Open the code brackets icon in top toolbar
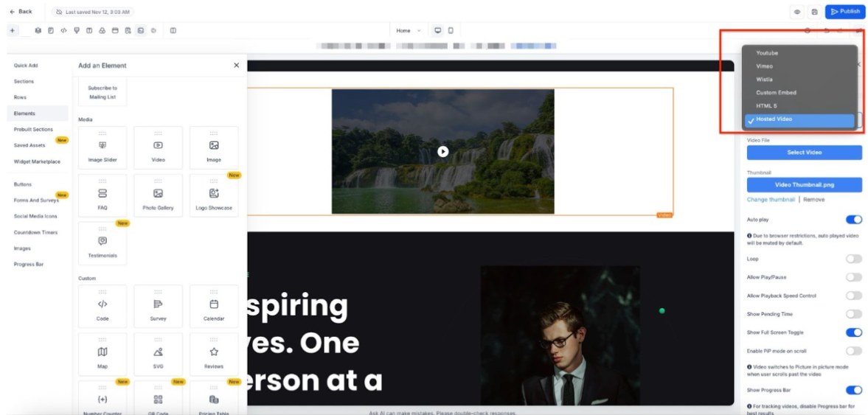The height and width of the screenshot is (415, 868). click(x=63, y=31)
